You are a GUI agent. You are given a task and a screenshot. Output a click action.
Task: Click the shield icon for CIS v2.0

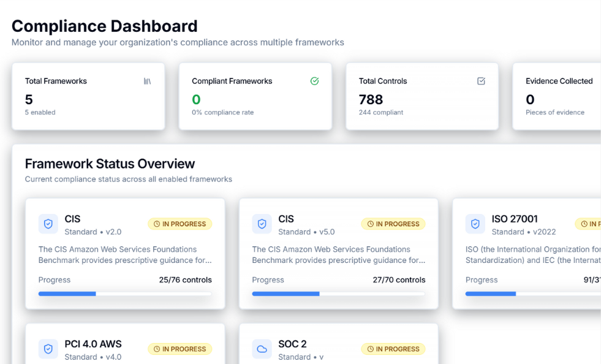[x=48, y=224]
